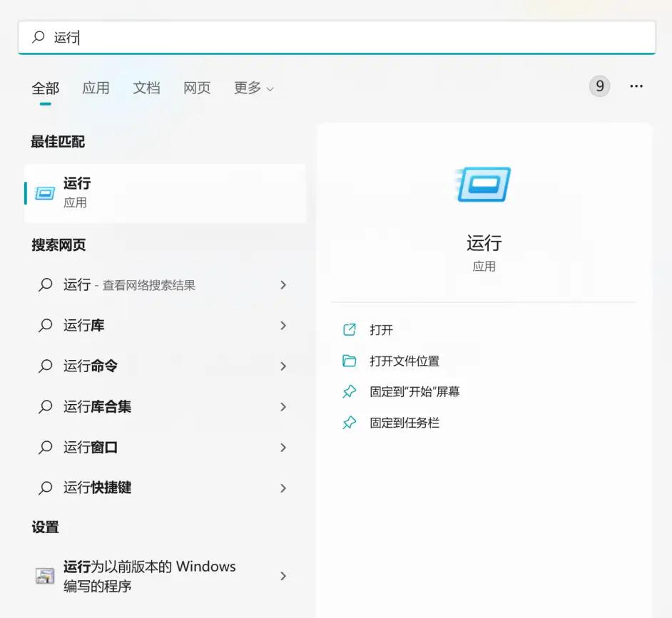
Task: Click the pin icon next to 固定到"开始"屏幕
Action: [349, 391]
